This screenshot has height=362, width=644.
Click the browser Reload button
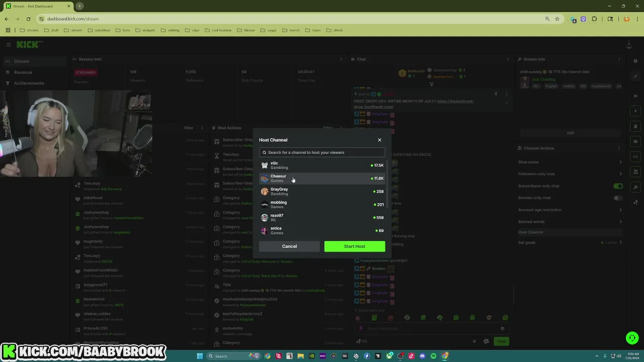click(28, 19)
